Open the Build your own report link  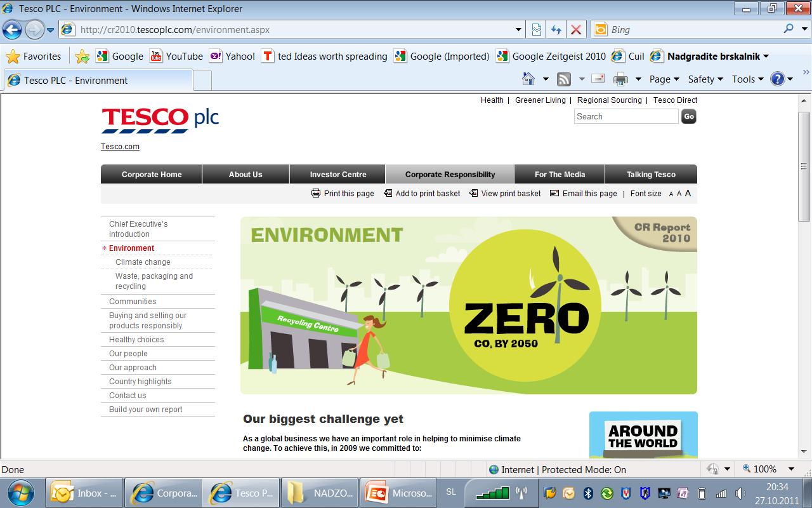146,410
